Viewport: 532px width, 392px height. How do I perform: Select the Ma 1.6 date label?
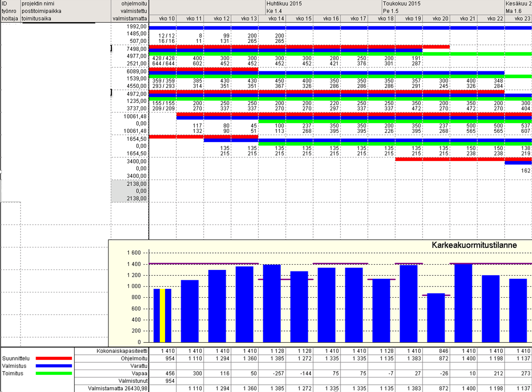(513, 11)
